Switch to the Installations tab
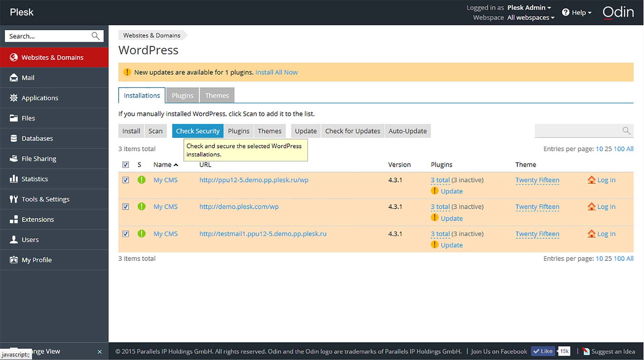Image resolution: width=644 pixels, height=360 pixels. pos(142,95)
